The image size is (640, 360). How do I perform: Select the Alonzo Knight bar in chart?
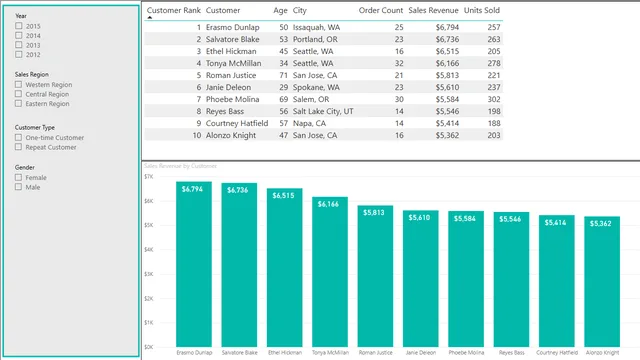tap(602, 282)
